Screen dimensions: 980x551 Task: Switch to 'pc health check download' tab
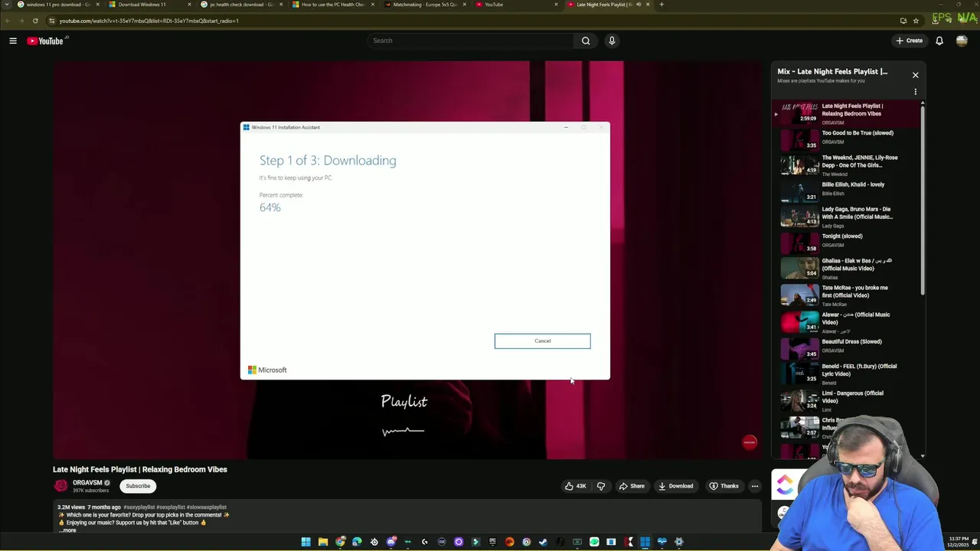click(240, 5)
